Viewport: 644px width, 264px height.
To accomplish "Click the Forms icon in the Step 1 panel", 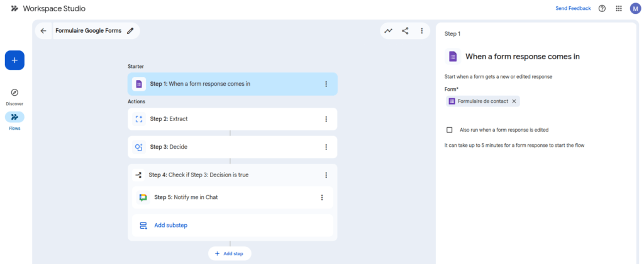I will [453, 56].
